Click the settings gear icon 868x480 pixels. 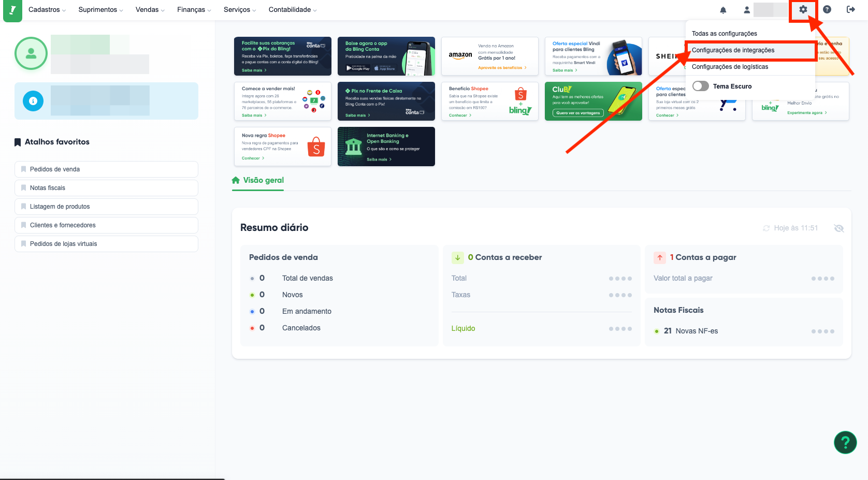[x=803, y=9]
